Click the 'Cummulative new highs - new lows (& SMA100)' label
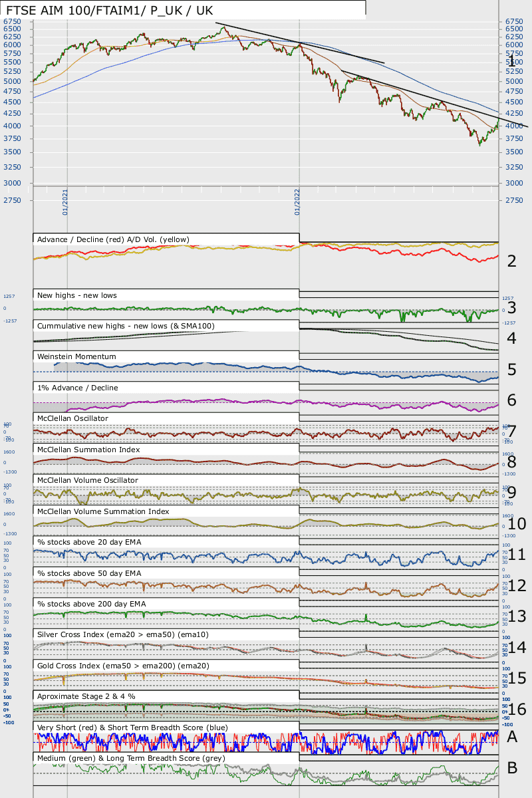Image resolution: width=532 pixels, height=798 pixels. click(126, 326)
